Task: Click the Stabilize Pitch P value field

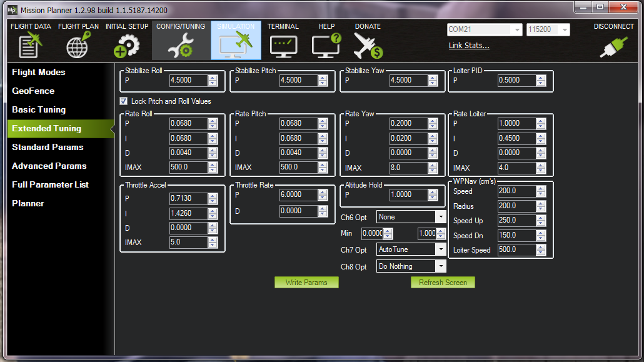Action: point(299,80)
